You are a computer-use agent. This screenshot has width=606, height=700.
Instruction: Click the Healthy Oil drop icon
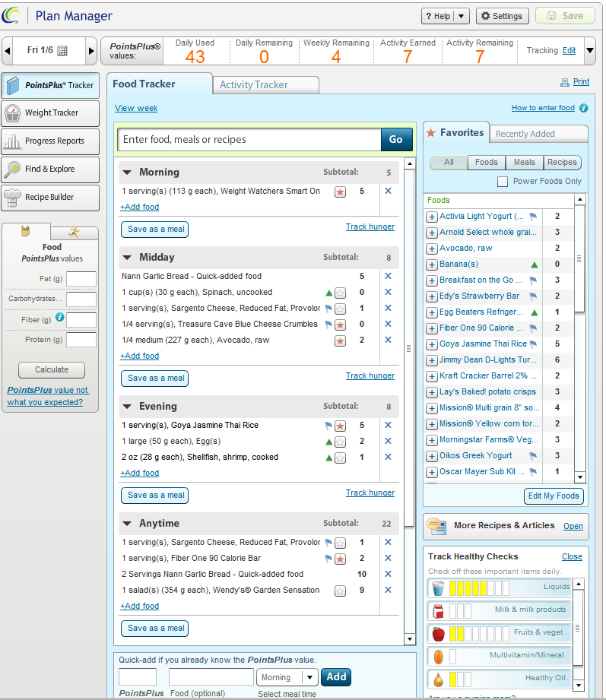pyautogui.click(x=438, y=679)
